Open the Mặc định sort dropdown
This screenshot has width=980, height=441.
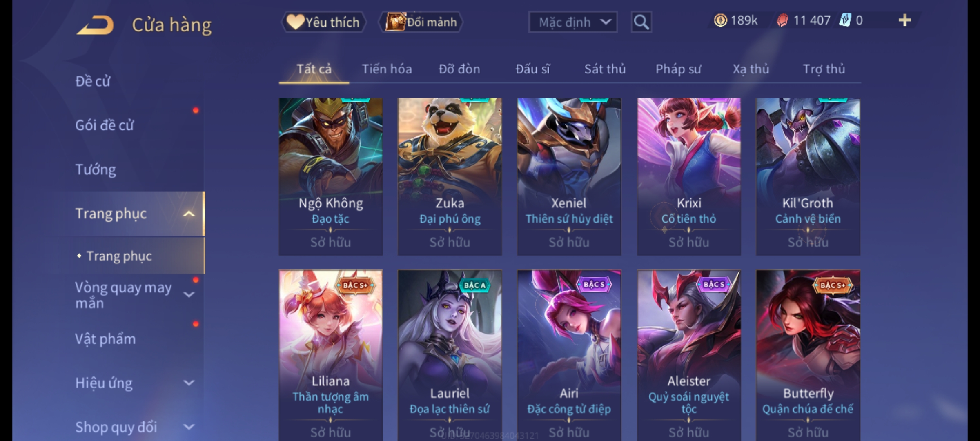(573, 22)
